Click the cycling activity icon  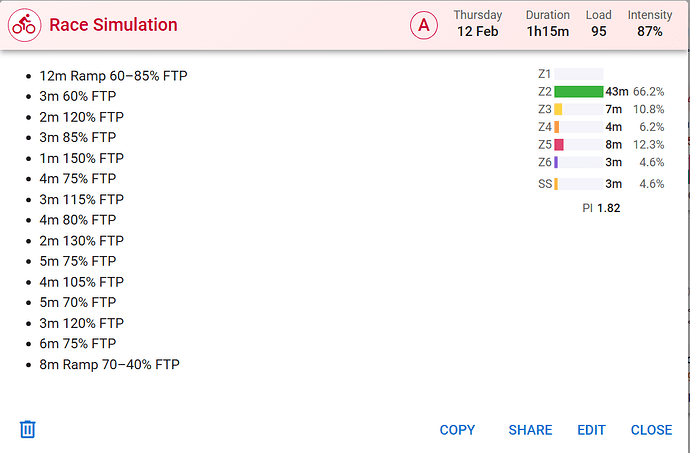25,25
